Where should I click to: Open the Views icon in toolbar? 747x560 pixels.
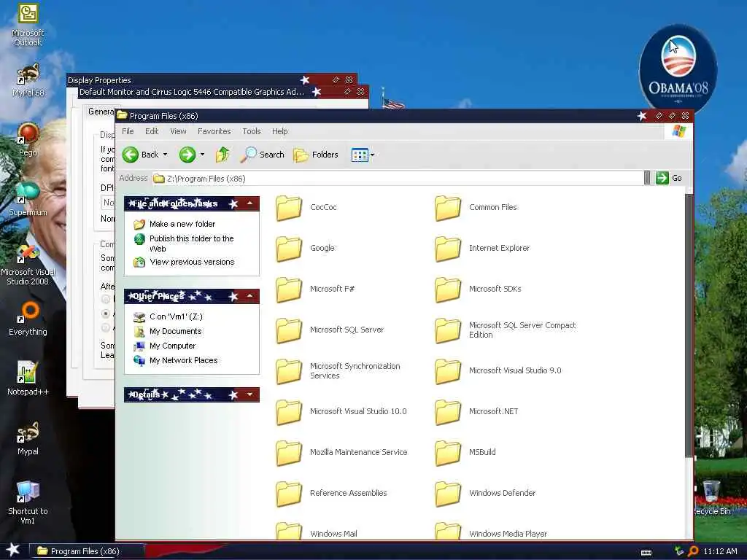(360, 155)
